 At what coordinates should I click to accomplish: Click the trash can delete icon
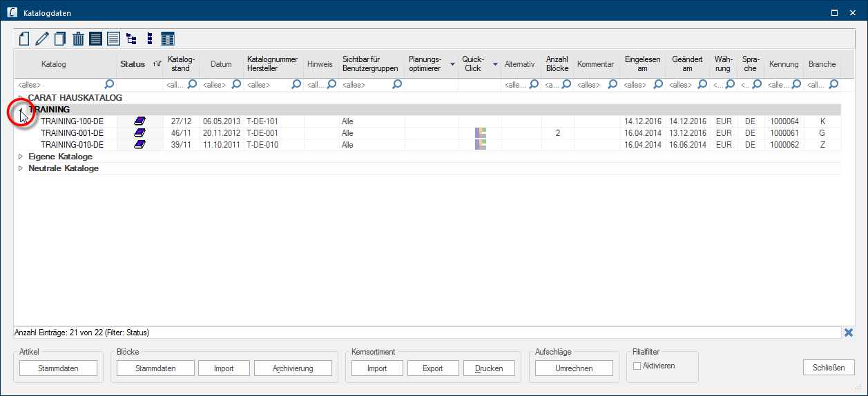pos(78,39)
